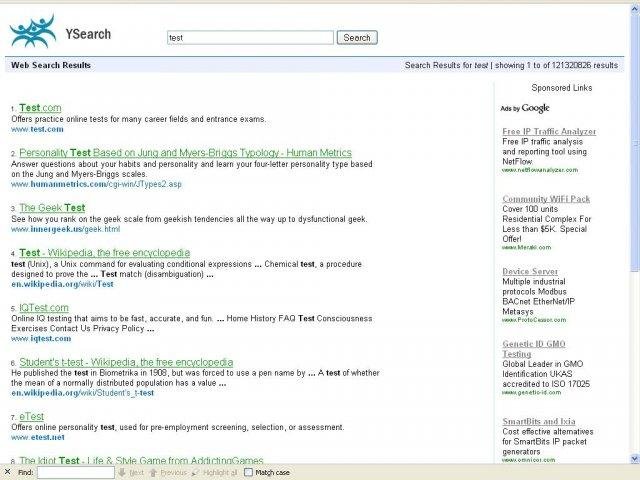Close the find bar with the X icon
The width and height of the screenshot is (640, 480).
[7, 472]
